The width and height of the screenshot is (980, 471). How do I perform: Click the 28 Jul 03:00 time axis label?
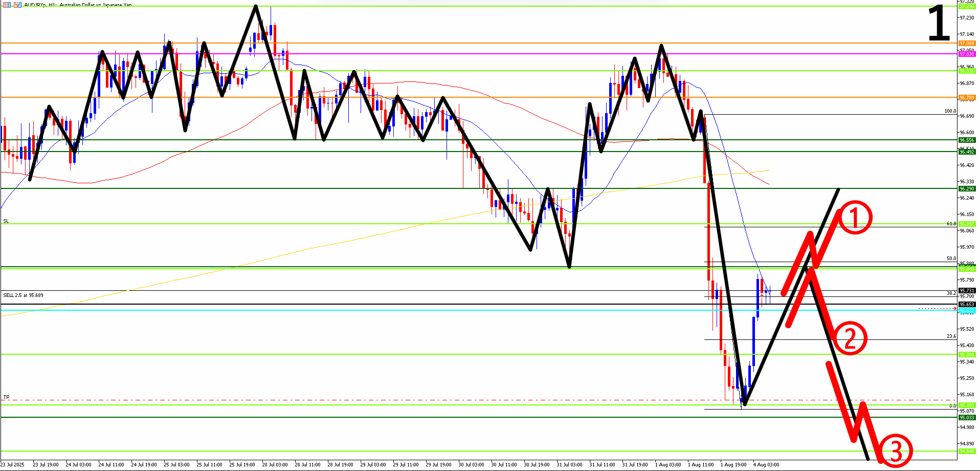tap(275, 465)
